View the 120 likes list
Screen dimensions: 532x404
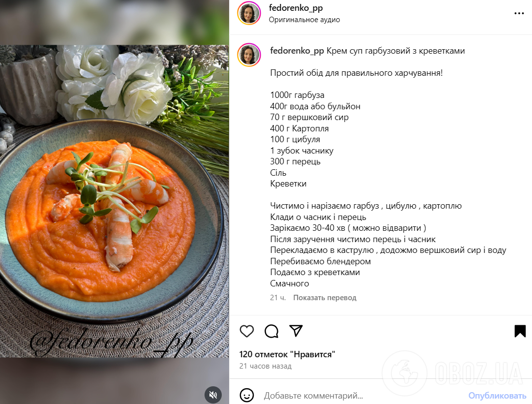(287, 354)
